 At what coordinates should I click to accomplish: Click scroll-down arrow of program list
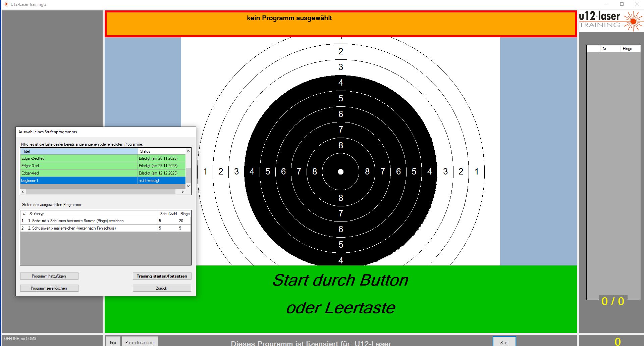click(188, 186)
